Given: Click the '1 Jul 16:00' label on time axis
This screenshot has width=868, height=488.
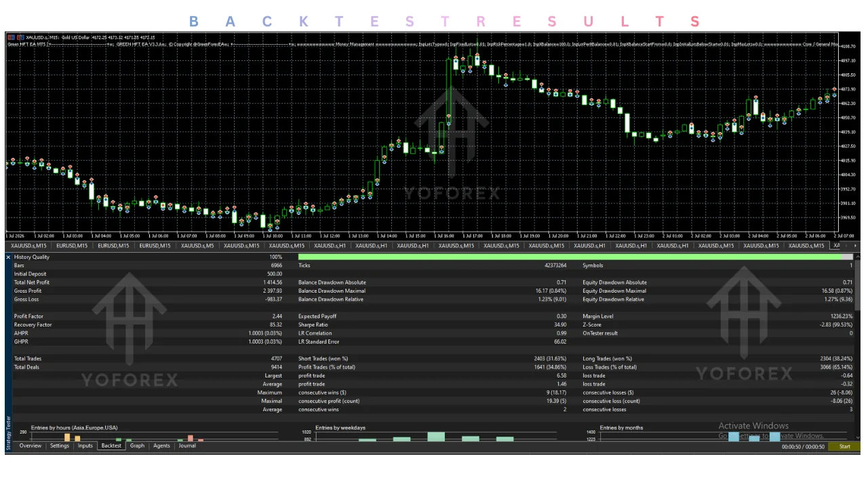Looking at the screenshot, I should (x=446, y=236).
